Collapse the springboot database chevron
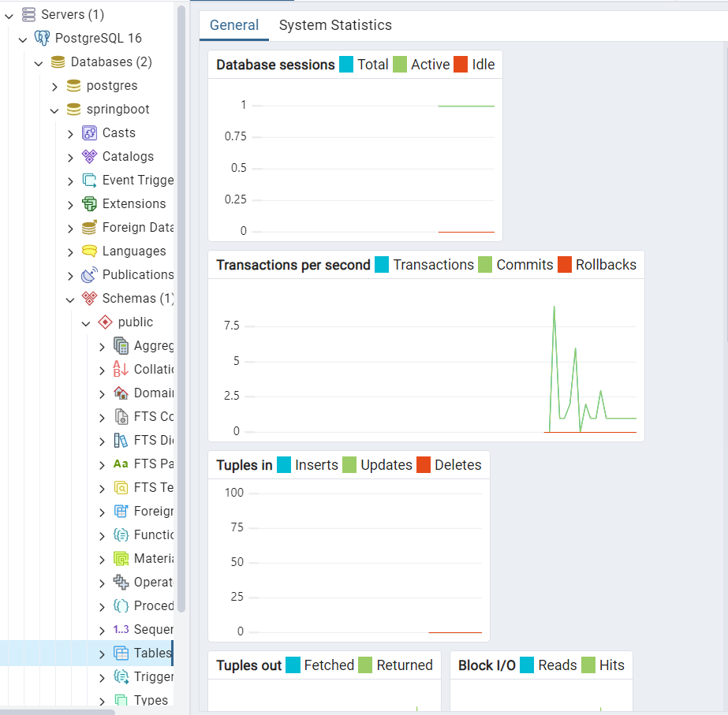 click(54, 109)
